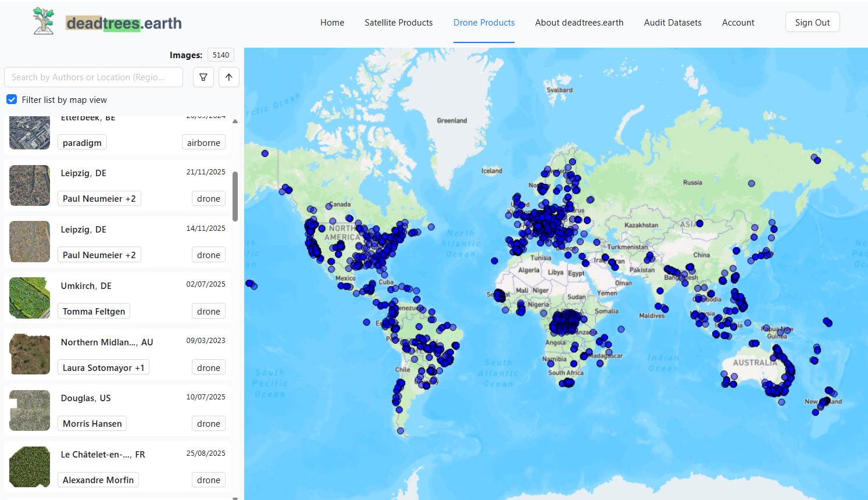Viewport: 868px width, 500px height.
Task: Click the upward arrow sort icon
Action: (228, 77)
